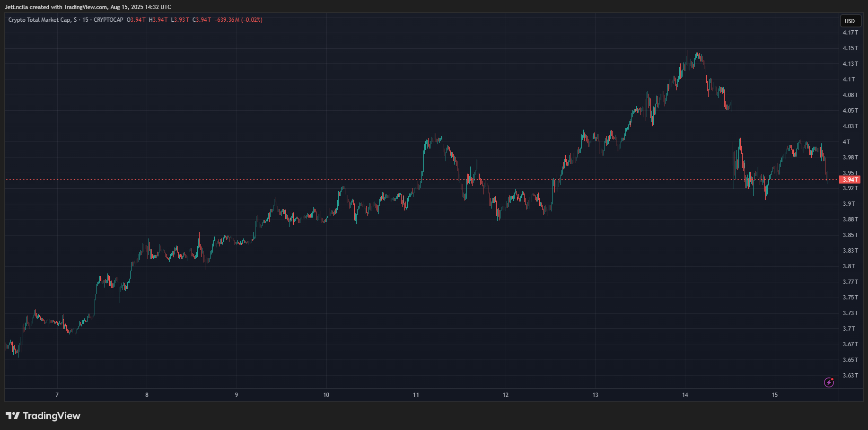Click the O3.94T open value in the legend
The width and height of the screenshot is (868, 430).
137,20
